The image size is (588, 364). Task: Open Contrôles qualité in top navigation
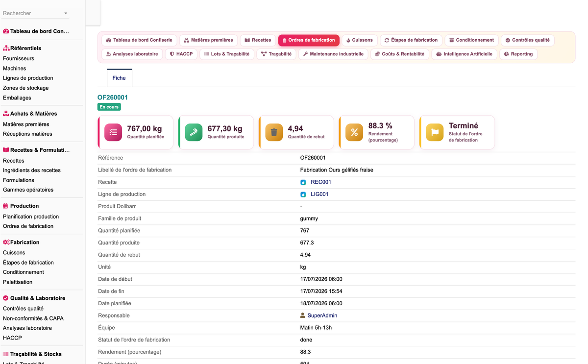(527, 40)
